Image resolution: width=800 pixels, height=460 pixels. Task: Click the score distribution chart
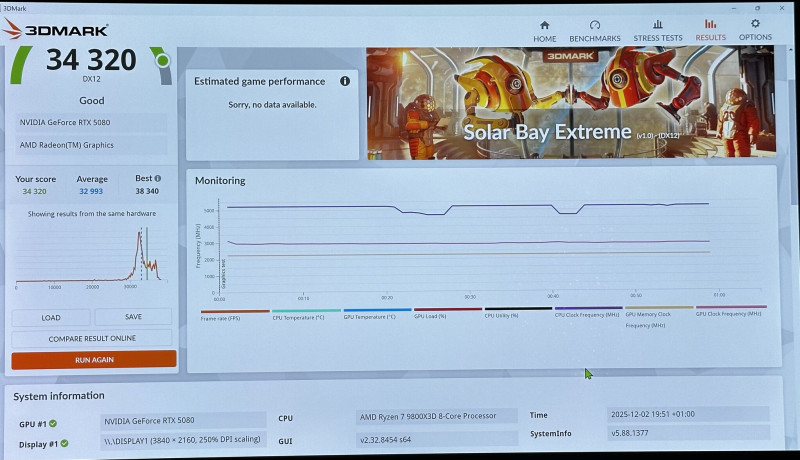click(91, 257)
